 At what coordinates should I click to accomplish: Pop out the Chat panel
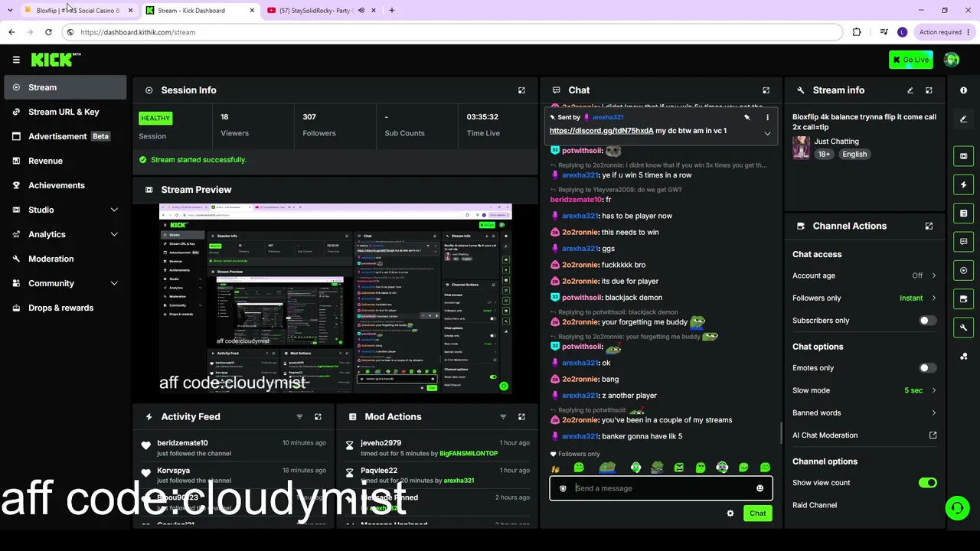(766, 90)
